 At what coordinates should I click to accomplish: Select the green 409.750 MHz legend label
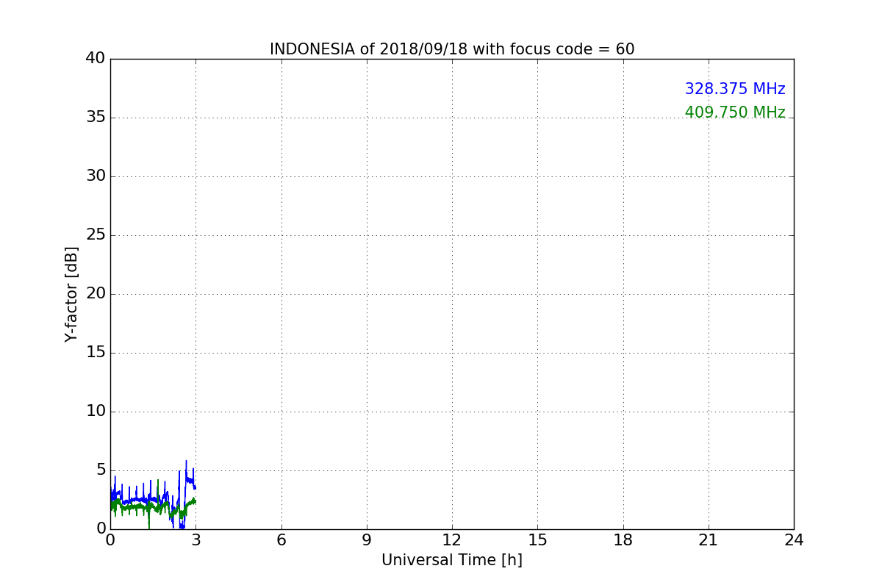click(735, 112)
